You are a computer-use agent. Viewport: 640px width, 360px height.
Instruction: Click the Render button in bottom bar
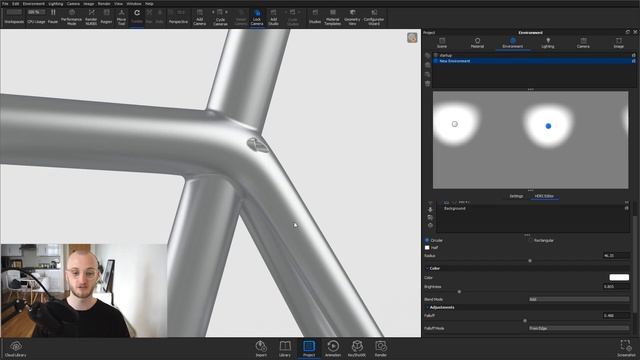click(380, 349)
